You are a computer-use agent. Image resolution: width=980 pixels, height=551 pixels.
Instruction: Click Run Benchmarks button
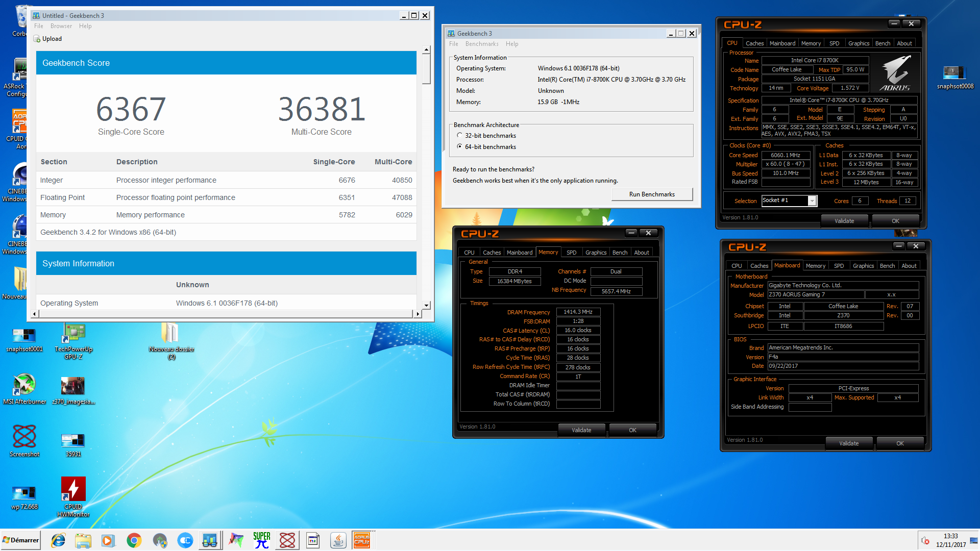[x=652, y=194]
